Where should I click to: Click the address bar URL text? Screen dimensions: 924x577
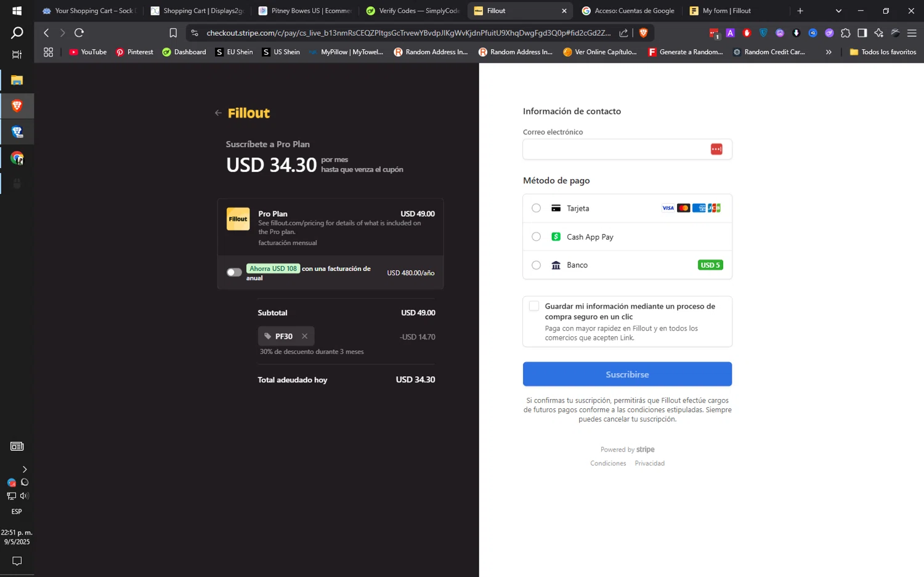tap(408, 33)
